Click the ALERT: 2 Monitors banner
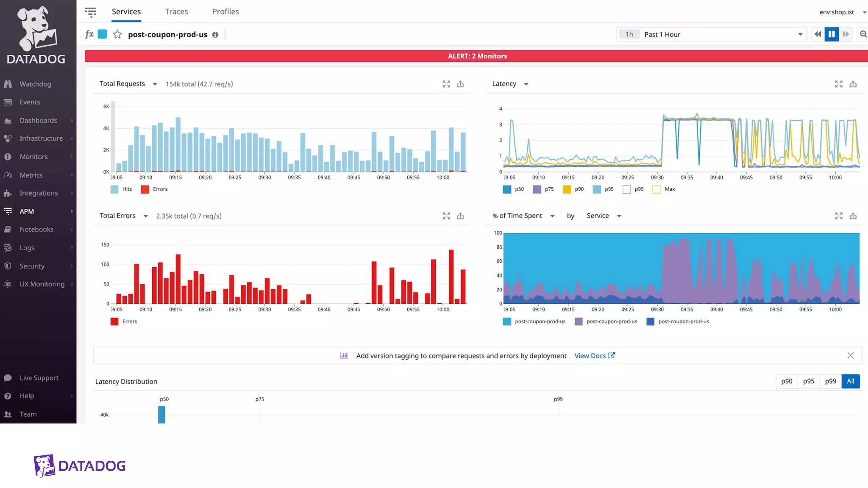This screenshot has height=488, width=868. 476,56
